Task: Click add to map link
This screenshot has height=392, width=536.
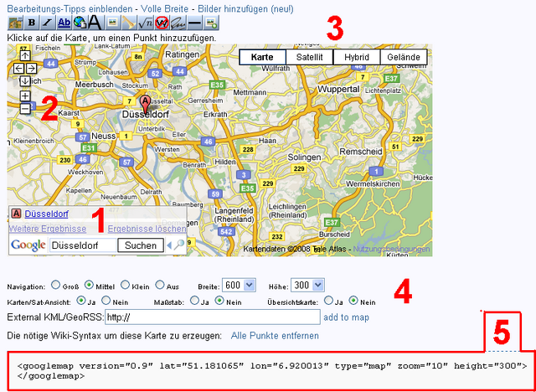Action: pyautogui.click(x=346, y=317)
